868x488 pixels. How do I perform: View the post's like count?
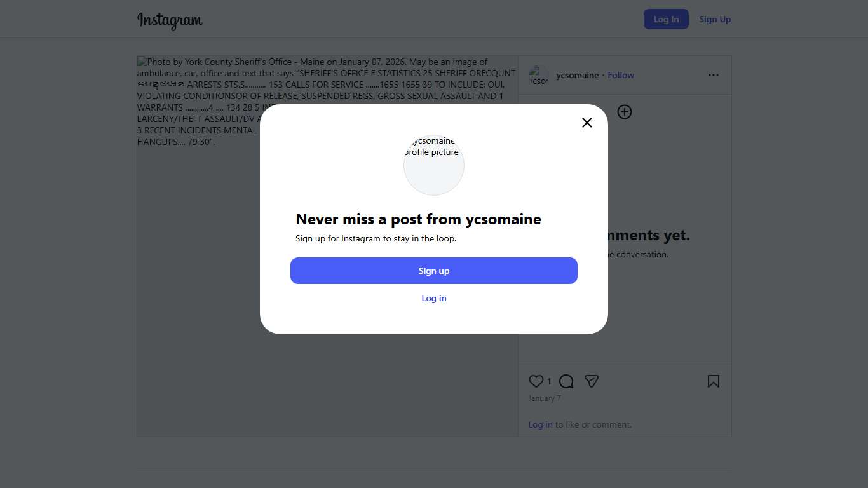[x=549, y=381]
